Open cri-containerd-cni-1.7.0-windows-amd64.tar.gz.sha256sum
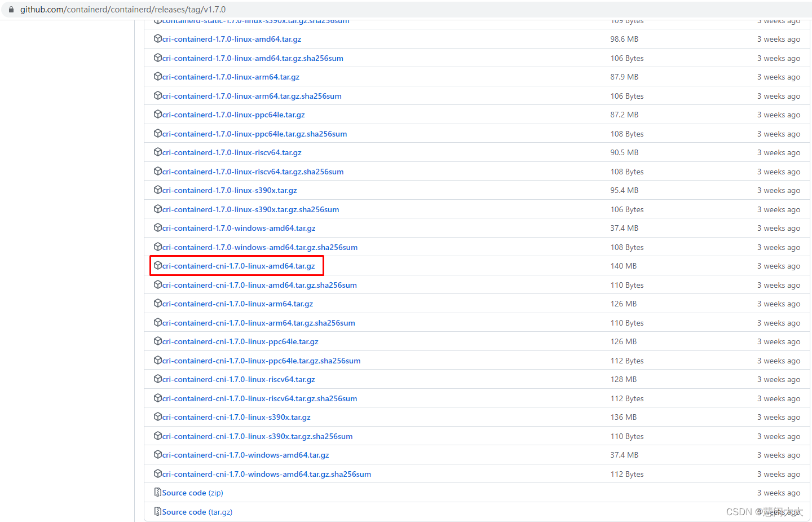This screenshot has height=522, width=812. point(267,474)
